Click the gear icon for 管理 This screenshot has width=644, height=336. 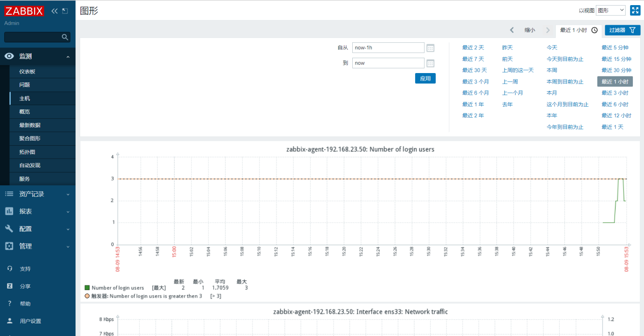click(9, 246)
